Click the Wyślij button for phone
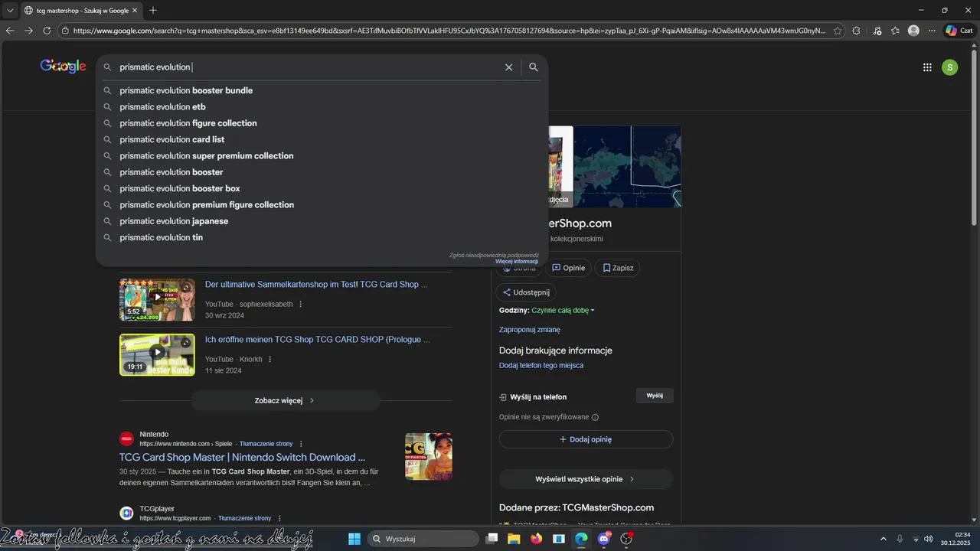 [x=655, y=396]
